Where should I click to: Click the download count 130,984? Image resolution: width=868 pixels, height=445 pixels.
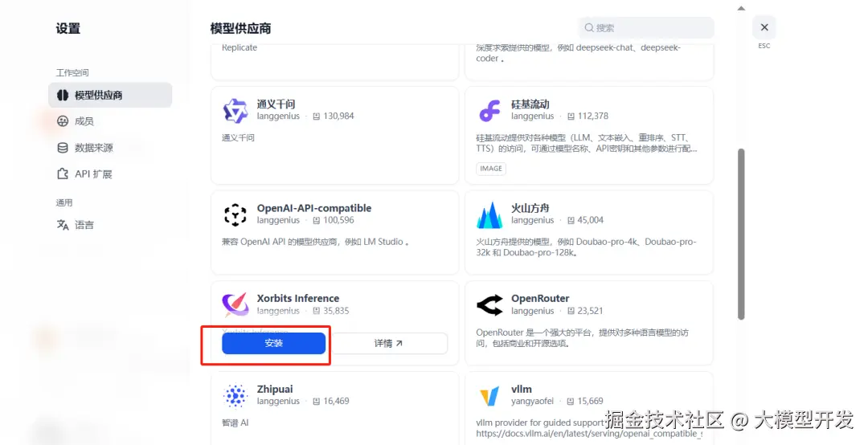pyautogui.click(x=338, y=116)
